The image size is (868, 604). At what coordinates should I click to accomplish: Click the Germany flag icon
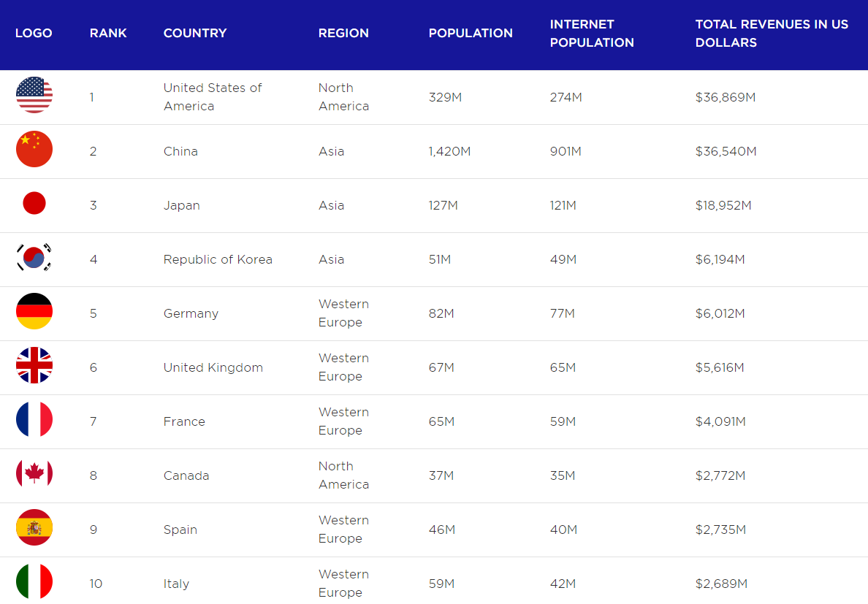coord(34,312)
